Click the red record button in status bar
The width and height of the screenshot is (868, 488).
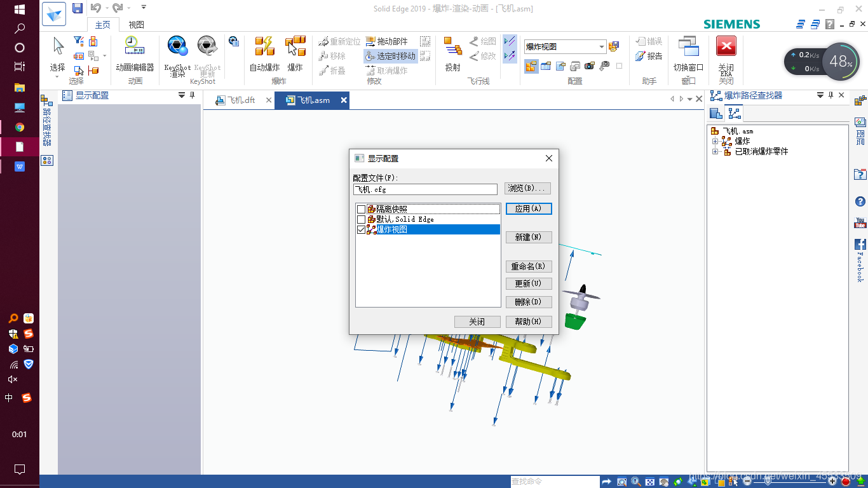[846, 482]
